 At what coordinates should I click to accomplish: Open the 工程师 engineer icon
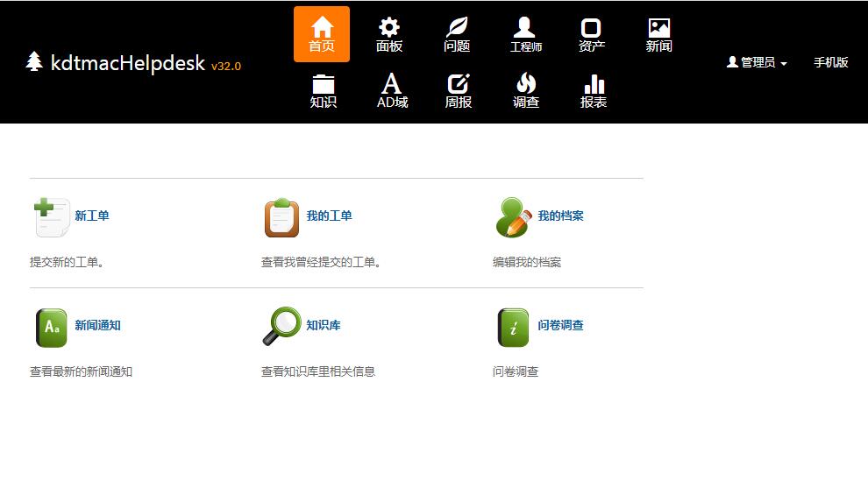tap(525, 34)
